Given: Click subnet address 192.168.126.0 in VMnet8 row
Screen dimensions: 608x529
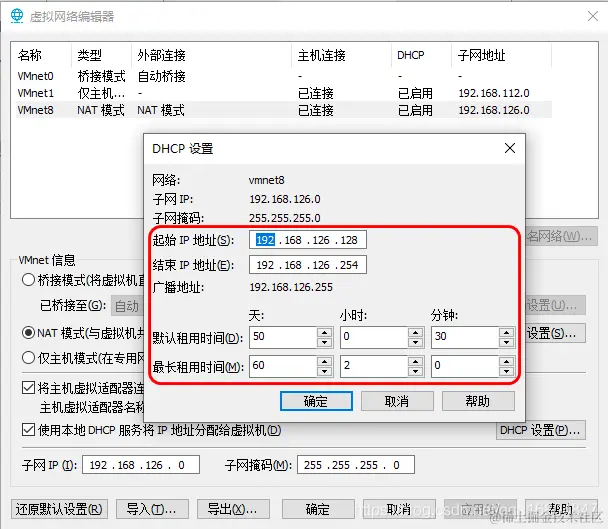Looking at the screenshot, I should (x=494, y=110).
